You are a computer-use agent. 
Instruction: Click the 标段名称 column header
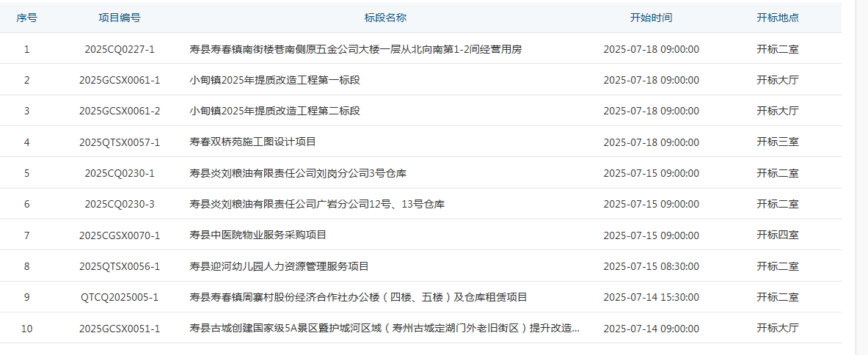tap(385, 18)
